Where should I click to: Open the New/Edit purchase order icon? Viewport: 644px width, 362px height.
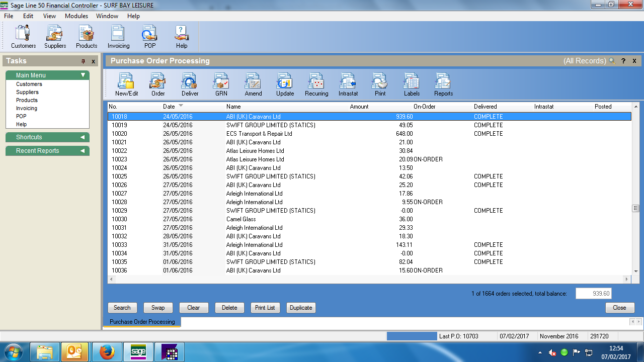click(x=126, y=84)
